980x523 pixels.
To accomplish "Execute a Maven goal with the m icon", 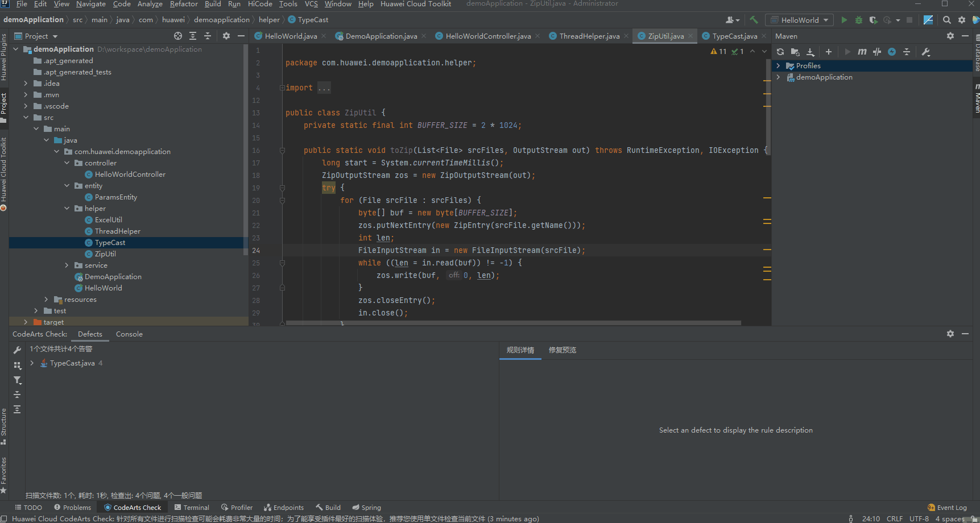I will [862, 52].
